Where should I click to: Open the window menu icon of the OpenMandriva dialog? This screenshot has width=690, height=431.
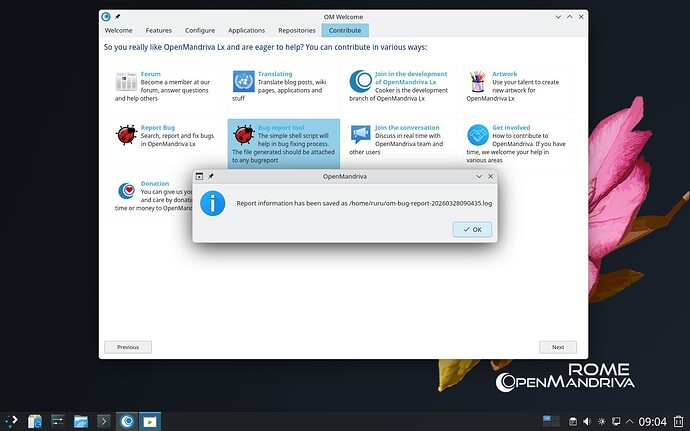pos(199,176)
